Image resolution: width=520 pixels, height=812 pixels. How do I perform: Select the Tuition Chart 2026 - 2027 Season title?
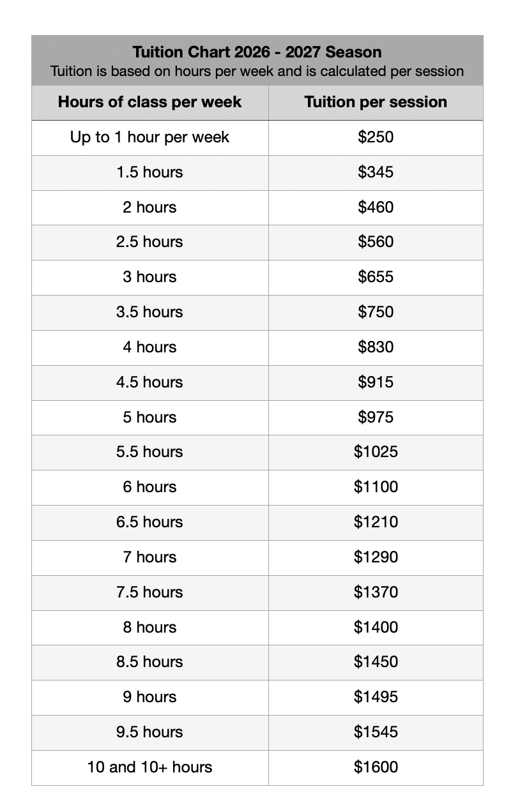[257, 52]
